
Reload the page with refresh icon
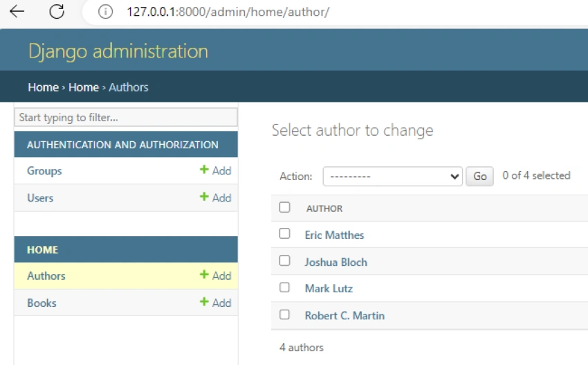click(57, 12)
